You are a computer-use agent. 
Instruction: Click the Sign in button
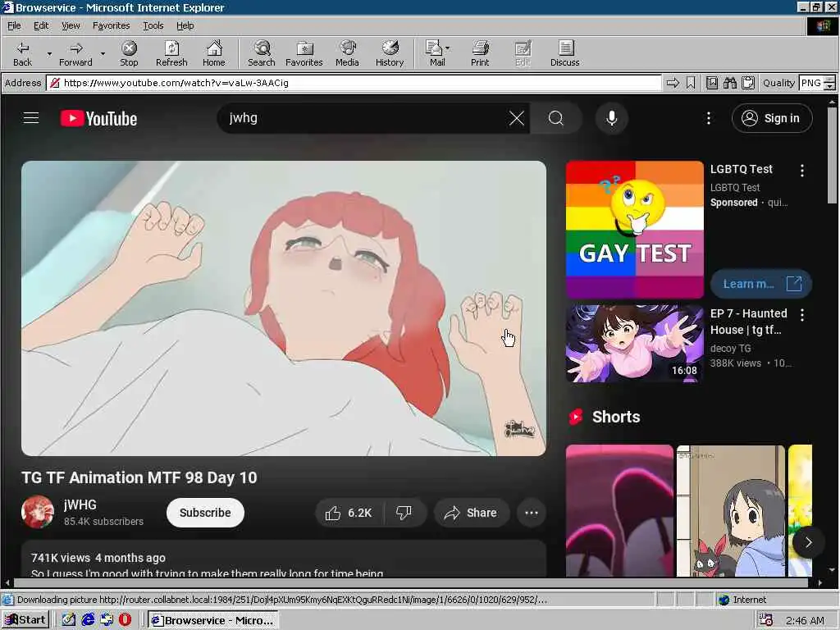(x=772, y=118)
